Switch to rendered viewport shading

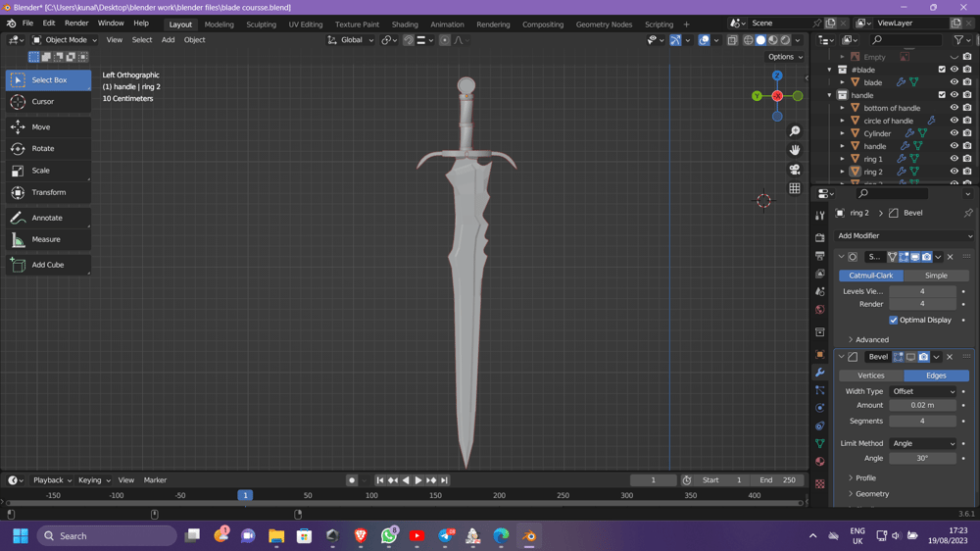[786, 40]
